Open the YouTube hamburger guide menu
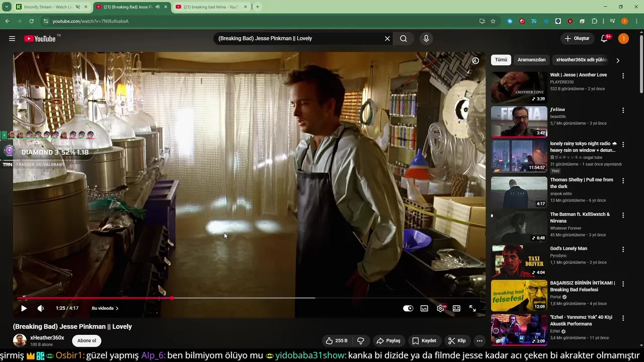644x362 pixels. pos(12,39)
